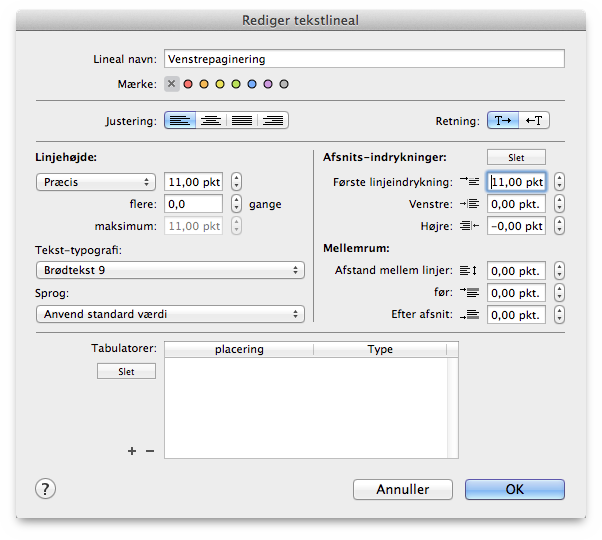Screen dimensions: 602x540
Task: Adjust the før spacing stepper
Action: click(559, 293)
